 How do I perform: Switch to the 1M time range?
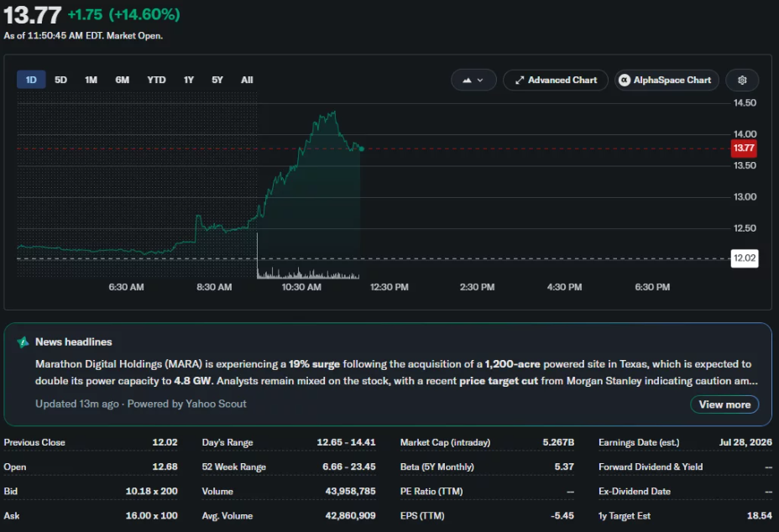pyautogui.click(x=91, y=80)
